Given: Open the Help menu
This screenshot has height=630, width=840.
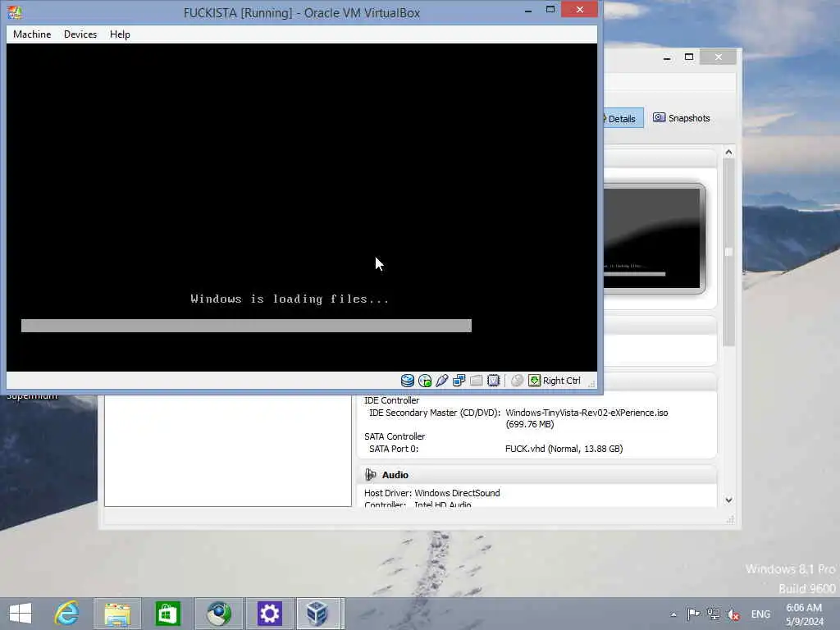Looking at the screenshot, I should coord(120,34).
